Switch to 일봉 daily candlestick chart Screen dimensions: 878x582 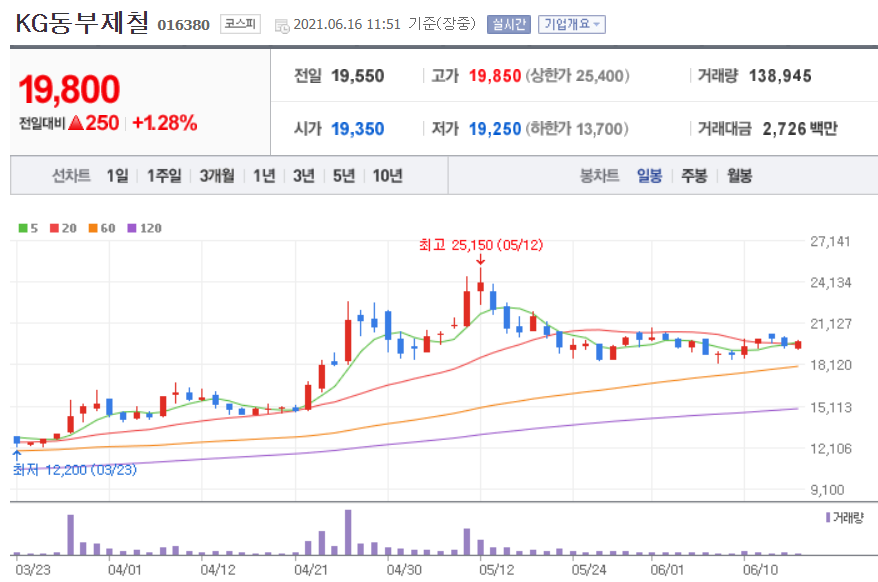pyautogui.click(x=650, y=176)
